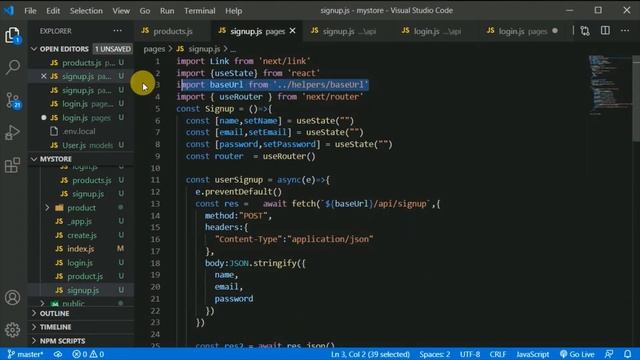Click the 1 UNSAVED badge
This screenshot has height=360, width=640.
[113, 49]
